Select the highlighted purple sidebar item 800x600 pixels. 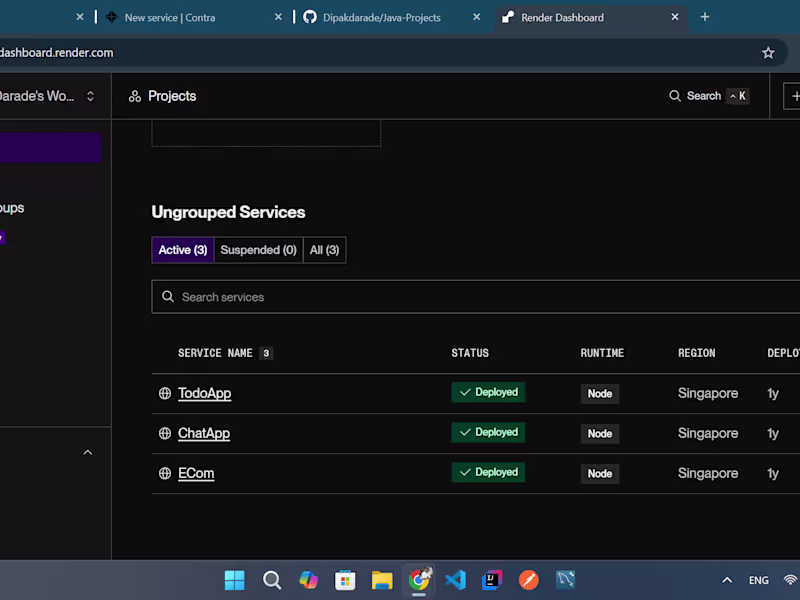[50, 148]
